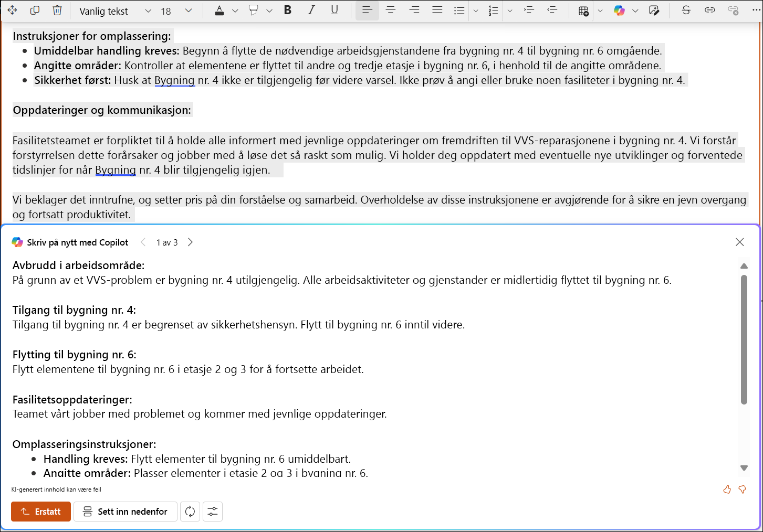Click the Copilot logo in rewrite panel
Screen dimensions: 763x532
(x=17, y=242)
